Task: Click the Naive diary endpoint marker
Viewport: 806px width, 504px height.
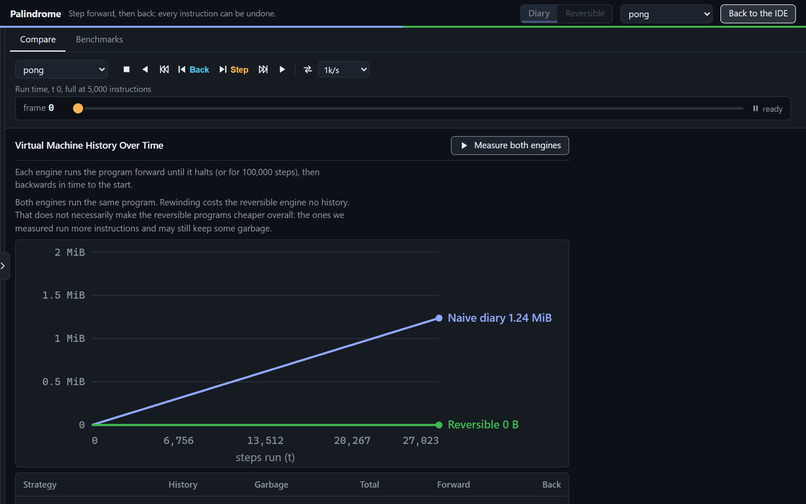Action: pos(439,318)
